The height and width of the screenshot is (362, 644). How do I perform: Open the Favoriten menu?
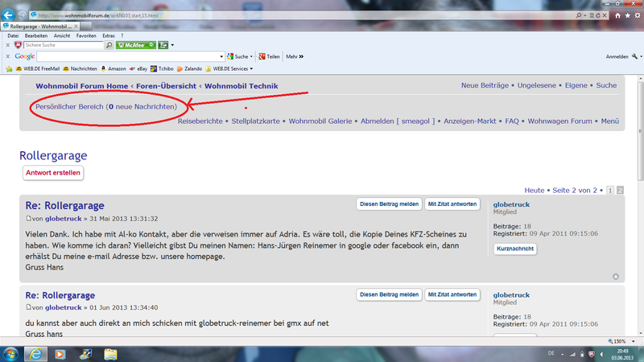[87, 36]
